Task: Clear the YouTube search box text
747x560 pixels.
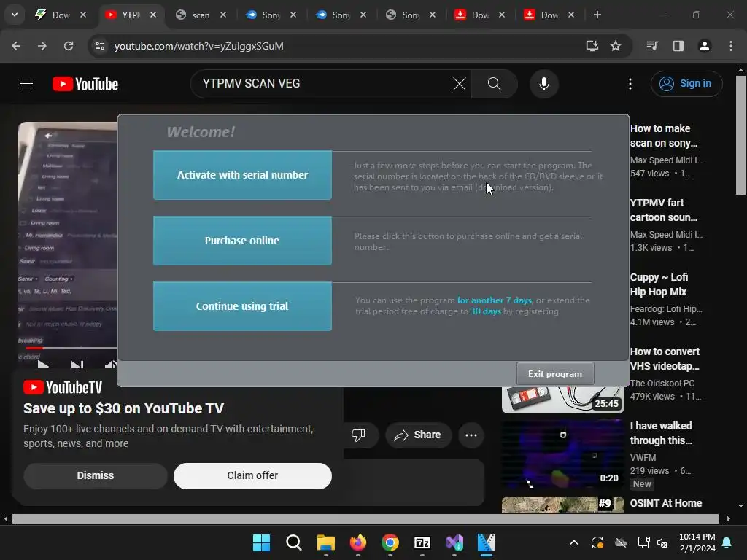Action: pos(460,84)
